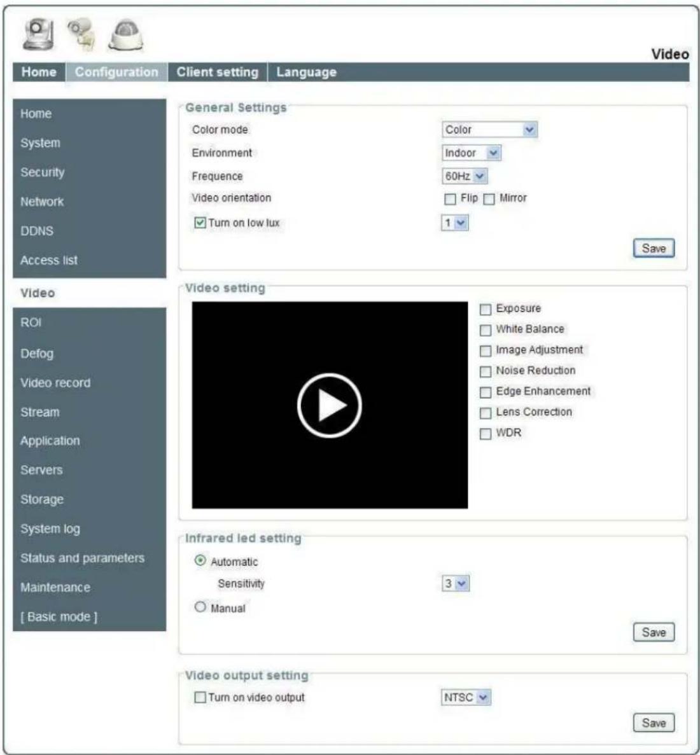Open the Sensitivity dropdown
The image size is (700, 755).
455,584
